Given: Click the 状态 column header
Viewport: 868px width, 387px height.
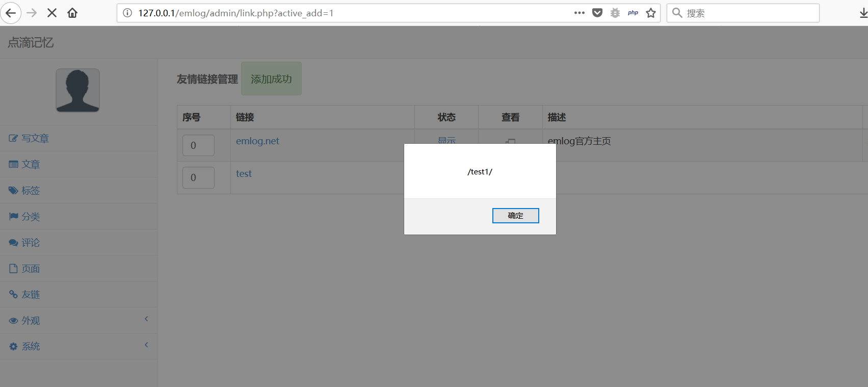Looking at the screenshot, I should (x=446, y=117).
